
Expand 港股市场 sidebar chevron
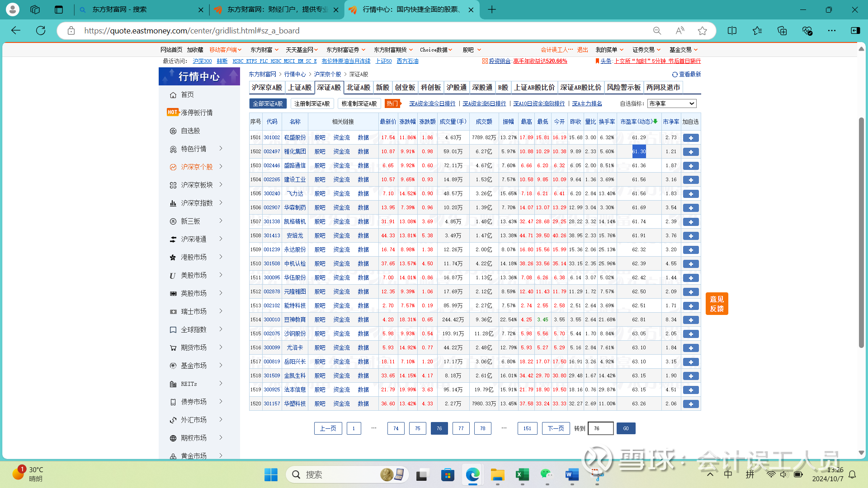click(x=221, y=257)
